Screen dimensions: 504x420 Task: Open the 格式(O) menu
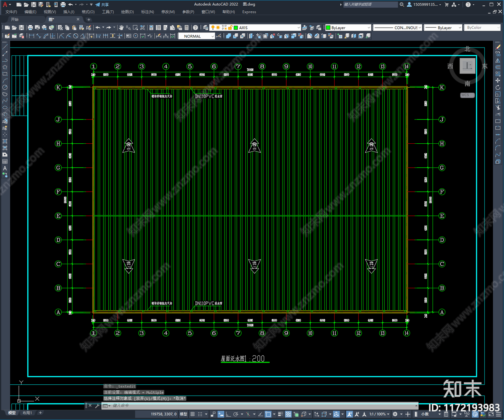(88, 12)
